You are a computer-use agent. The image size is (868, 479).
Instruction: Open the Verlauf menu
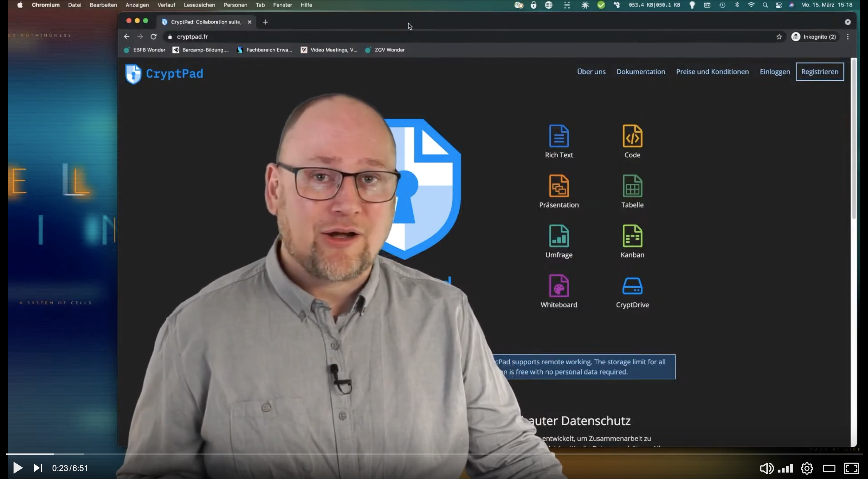(166, 5)
